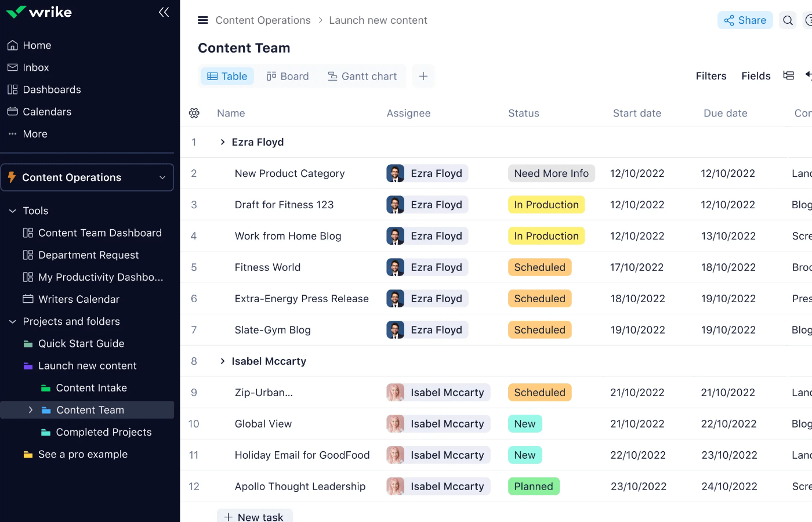Collapse the Tools section in sidebar
Viewport: 812px width, 522px height.
13,211
